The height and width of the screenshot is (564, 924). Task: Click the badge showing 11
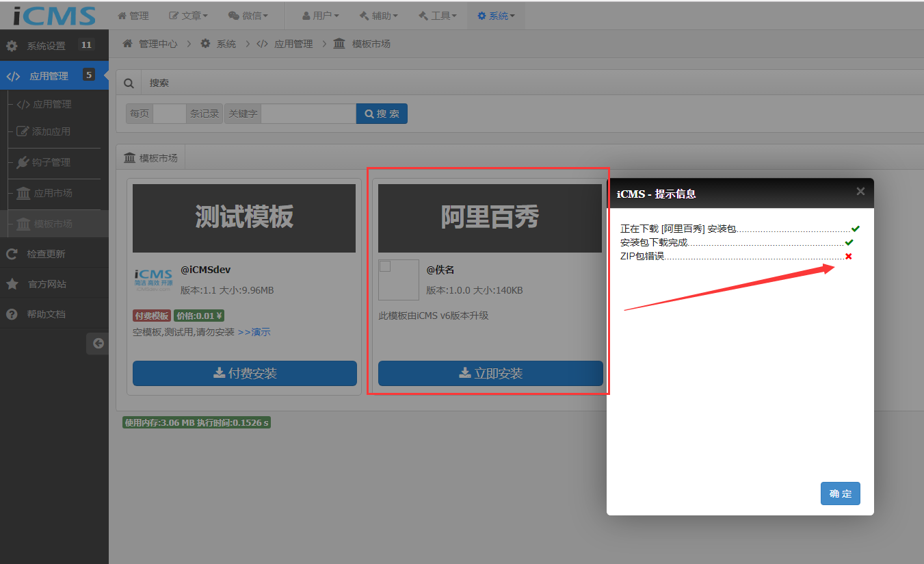(85, 45)
